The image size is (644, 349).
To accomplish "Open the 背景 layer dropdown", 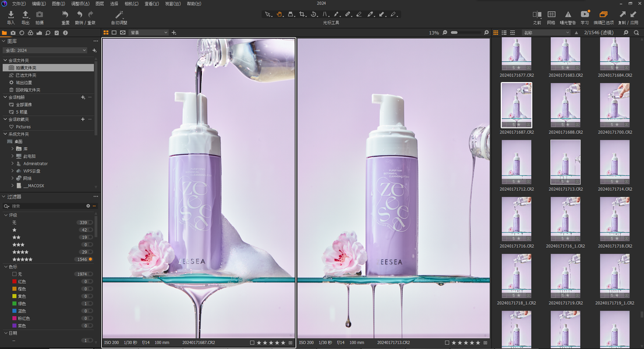I will tap(148, 33).
